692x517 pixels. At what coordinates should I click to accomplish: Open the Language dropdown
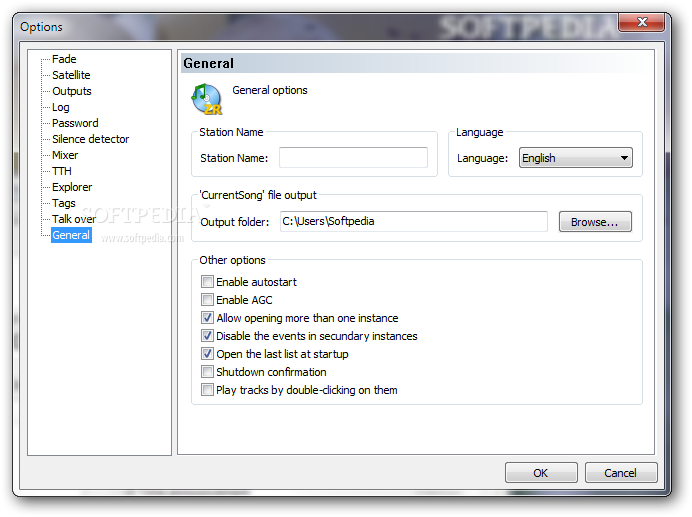[x=575, y=158]
